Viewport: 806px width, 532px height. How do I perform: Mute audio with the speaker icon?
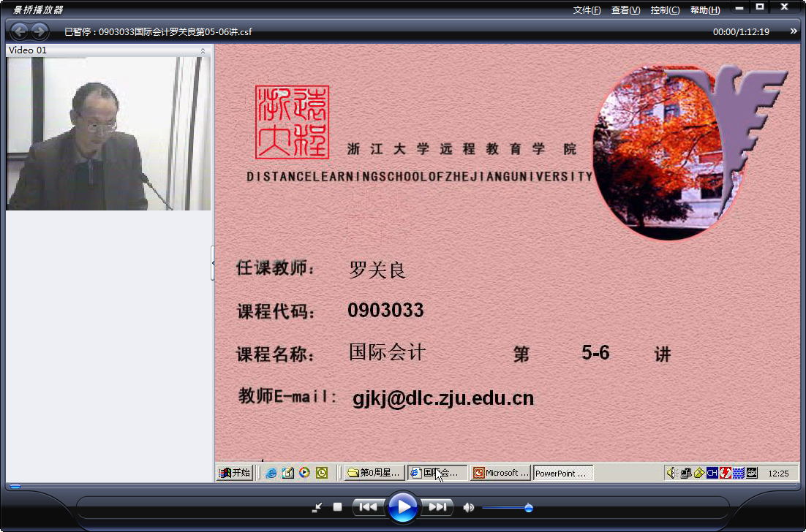pos(468,507)
